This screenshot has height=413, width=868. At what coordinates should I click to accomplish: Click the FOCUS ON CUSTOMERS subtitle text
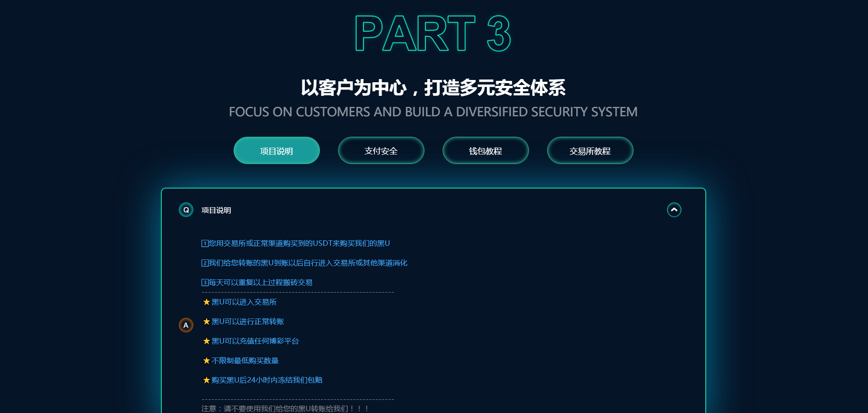pyautogui.click(x=433, y=112)
